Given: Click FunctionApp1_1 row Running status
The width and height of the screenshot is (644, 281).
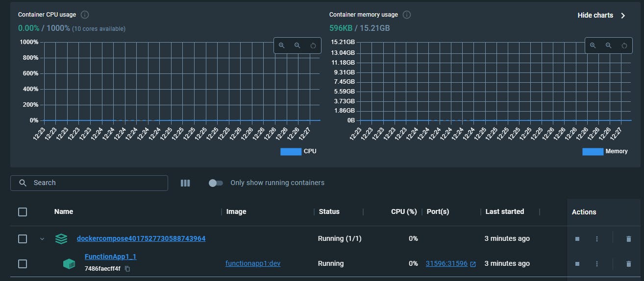Looking at the screenshot, I should coord(331,263).
